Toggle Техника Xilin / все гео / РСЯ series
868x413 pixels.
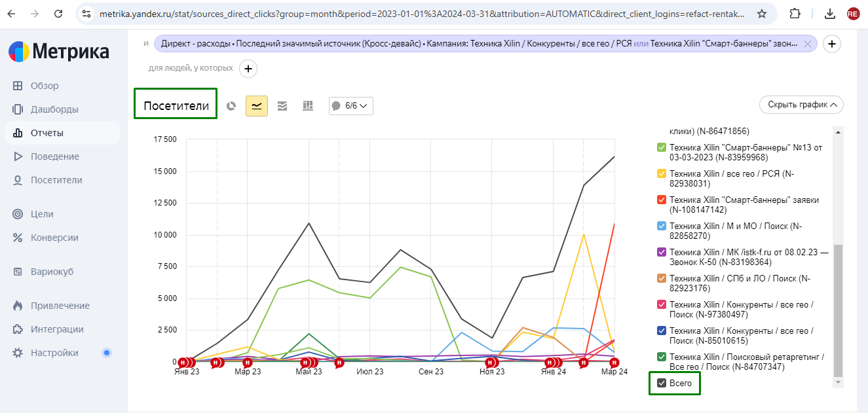662,173
